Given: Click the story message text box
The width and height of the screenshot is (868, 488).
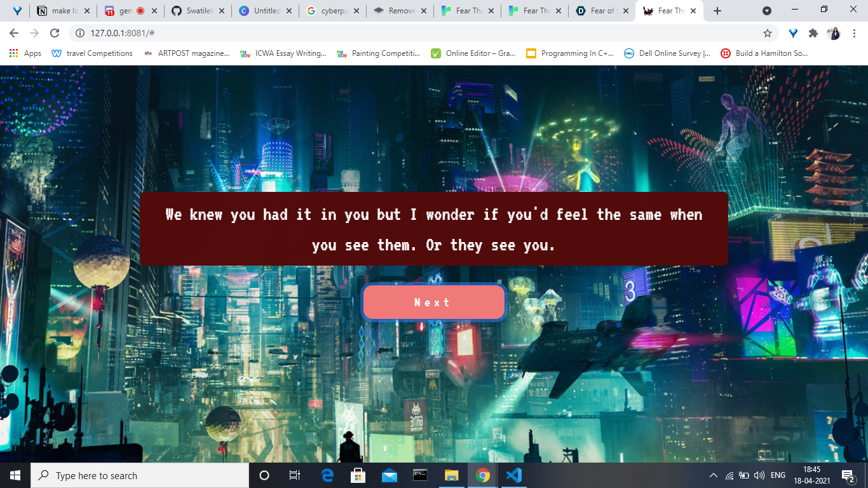Looking at the screenshot, I should pos(434,229).
